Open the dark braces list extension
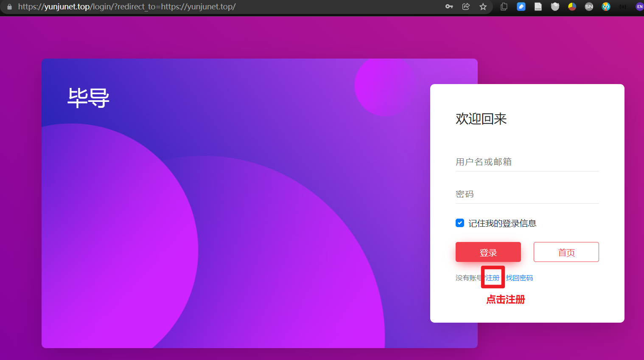The height and width of the screenshot is (360, 644). [623, 7]
